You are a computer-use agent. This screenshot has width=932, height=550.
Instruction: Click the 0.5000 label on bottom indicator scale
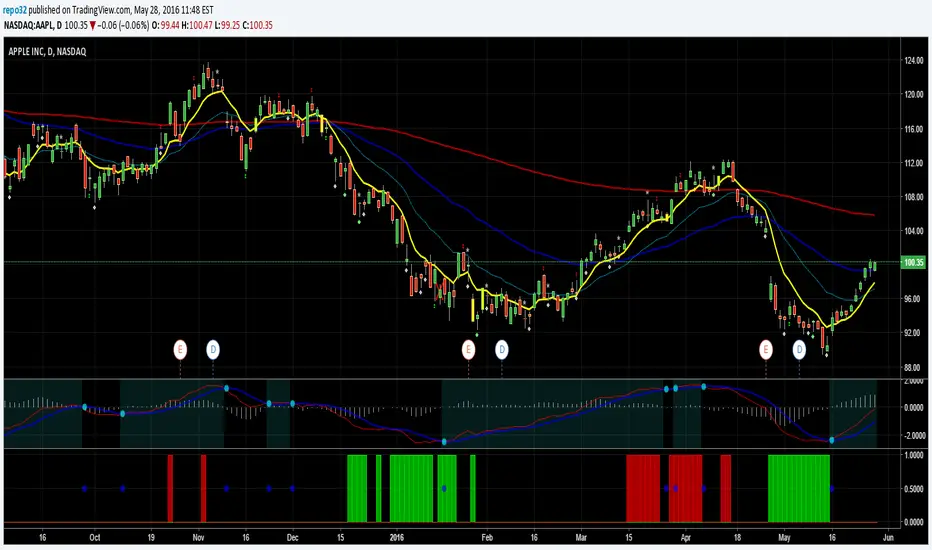point(914,489)
